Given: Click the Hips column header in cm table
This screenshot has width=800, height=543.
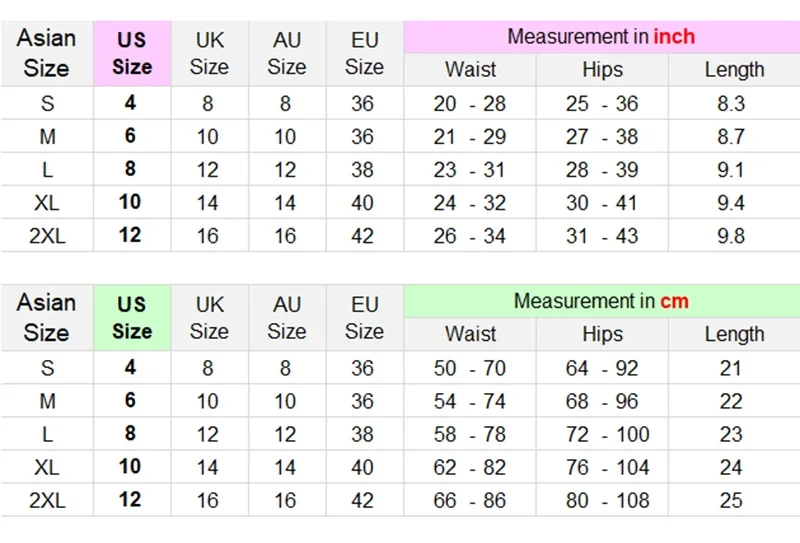Looking at the screenshot, I should [x=602, y=334].
